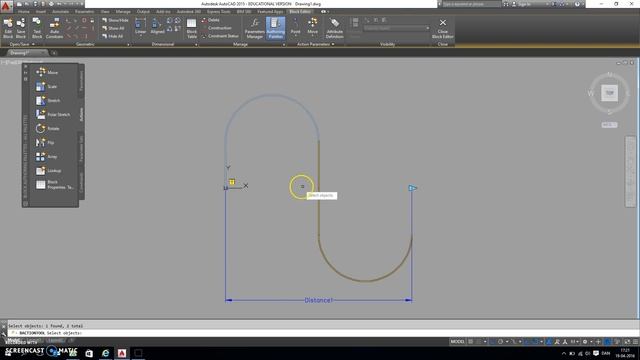The height and width of the screenshot is (360, 640).
Task: Open the Home ribbon tab
Action: (24, 11)
